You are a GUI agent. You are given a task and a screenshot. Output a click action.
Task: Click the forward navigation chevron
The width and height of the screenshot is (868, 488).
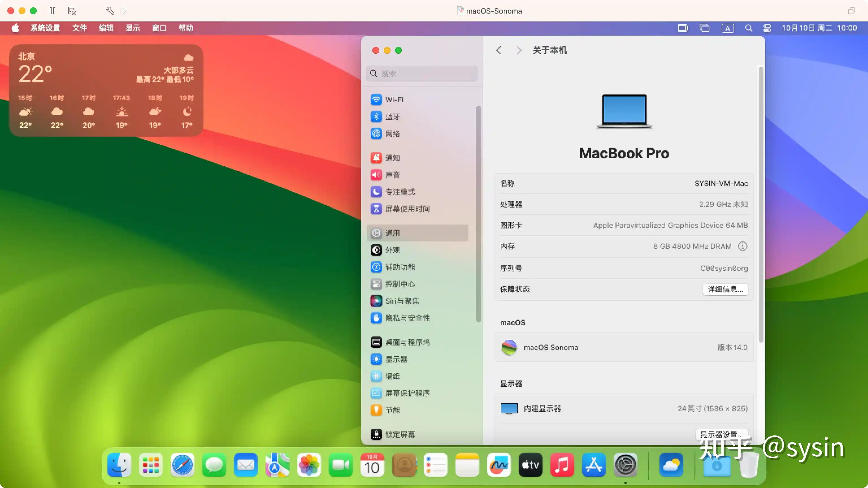[519, 50]
